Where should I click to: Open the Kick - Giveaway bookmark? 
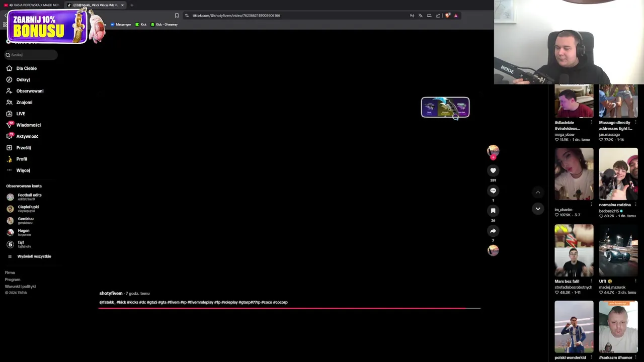164,25
